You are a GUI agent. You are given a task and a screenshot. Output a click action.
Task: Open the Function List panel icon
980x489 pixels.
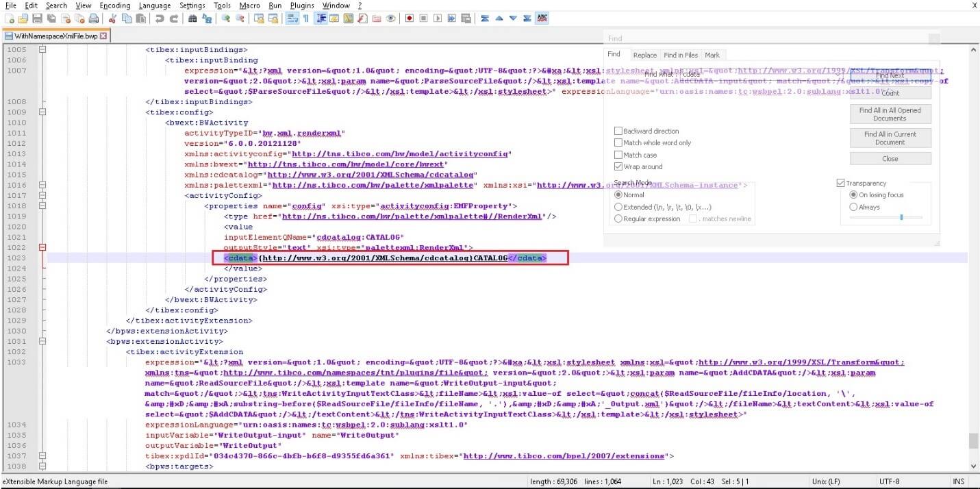pyautogui.click(x=362, y=18)
